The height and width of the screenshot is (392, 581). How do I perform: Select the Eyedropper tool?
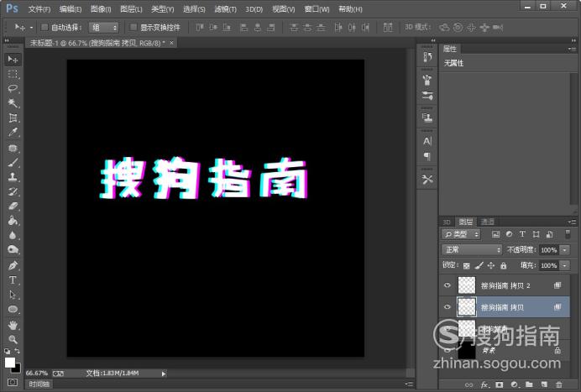tap(13, 133)
